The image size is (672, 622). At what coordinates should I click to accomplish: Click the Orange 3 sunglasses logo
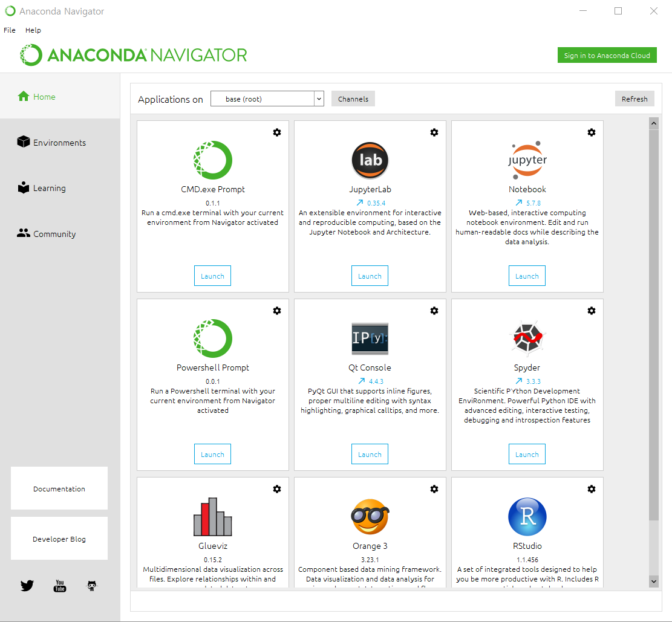[x=370, y=517]
